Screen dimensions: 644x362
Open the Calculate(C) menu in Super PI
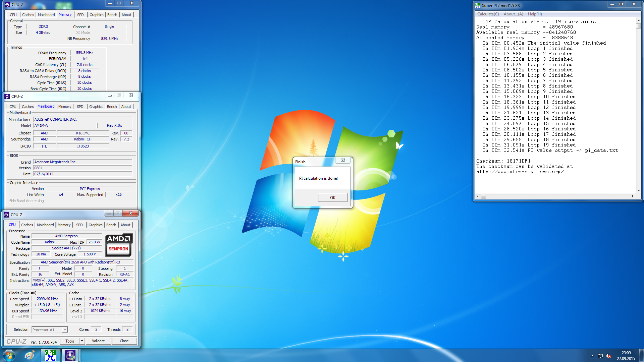click(x=488, y=14)
